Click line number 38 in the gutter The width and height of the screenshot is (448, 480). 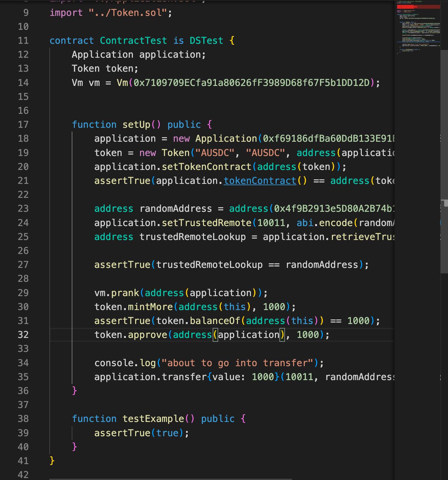[23, 419]
